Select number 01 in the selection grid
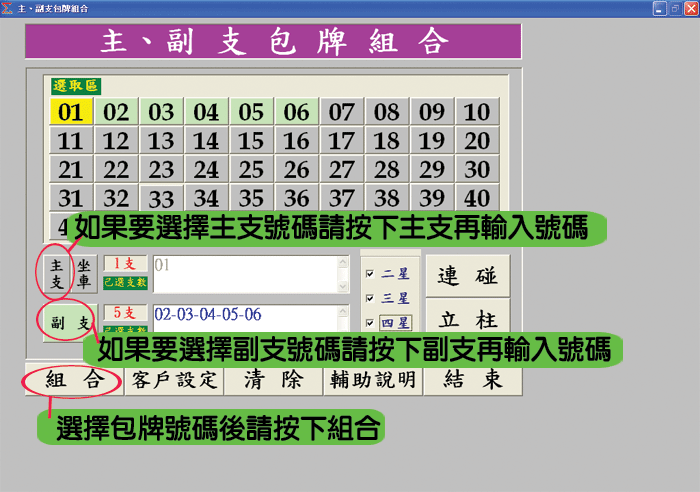The width and height of the screenshot is (700, 492). coord(70,111)
